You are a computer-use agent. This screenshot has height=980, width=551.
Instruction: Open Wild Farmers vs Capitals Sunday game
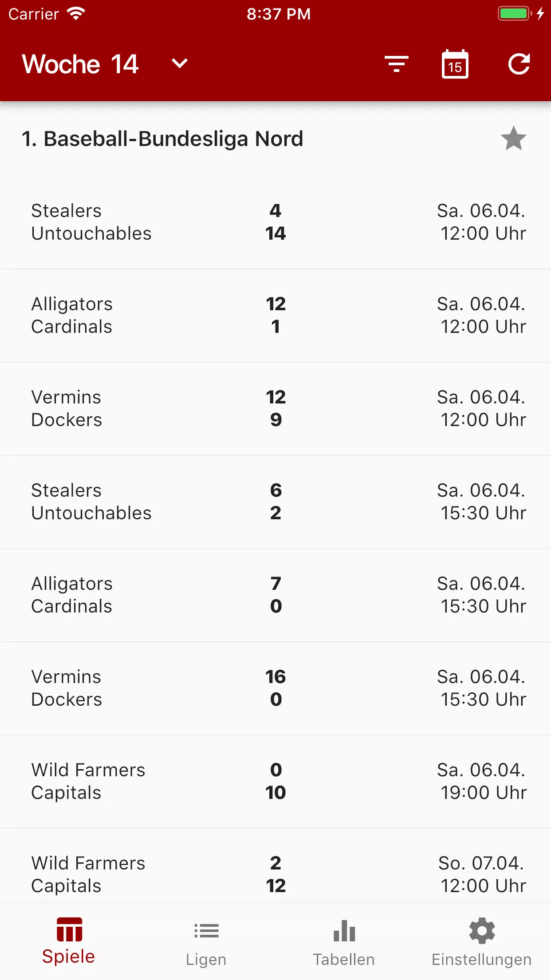pos(275,866)
